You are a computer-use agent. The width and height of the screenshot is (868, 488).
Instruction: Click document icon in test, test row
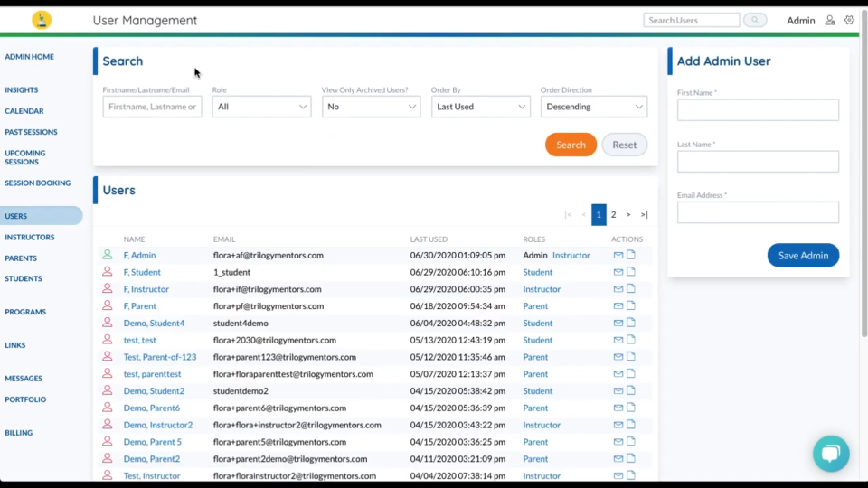click(x=631, y=339)
